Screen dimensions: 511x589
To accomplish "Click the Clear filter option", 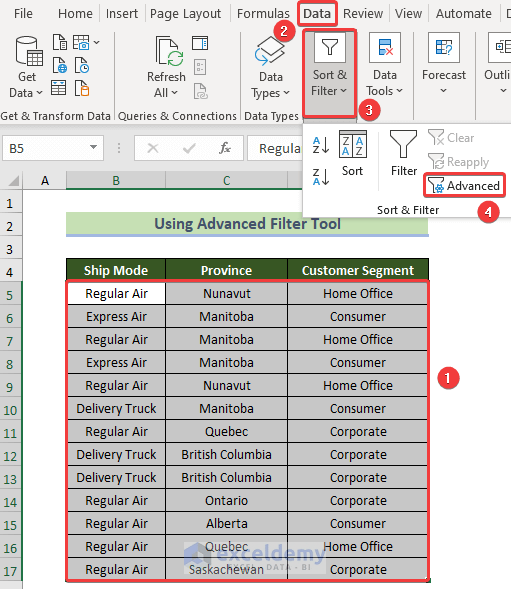I will point(451,137).
